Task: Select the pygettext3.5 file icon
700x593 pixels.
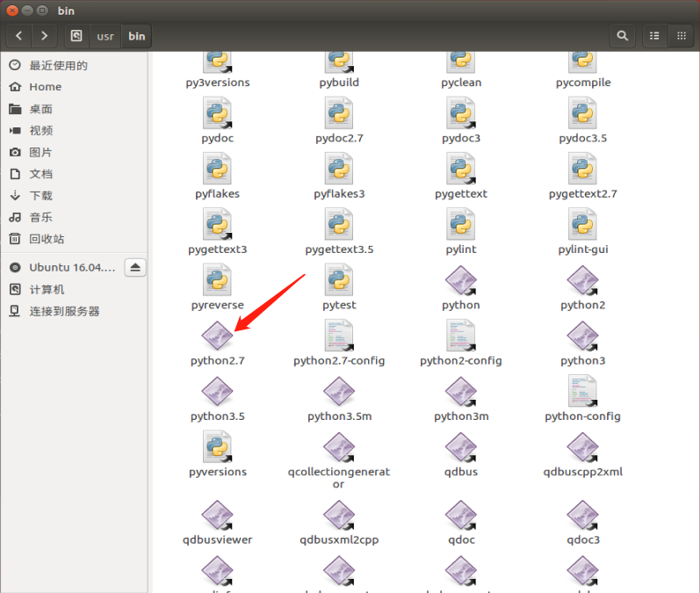Action: pos(339,225)
